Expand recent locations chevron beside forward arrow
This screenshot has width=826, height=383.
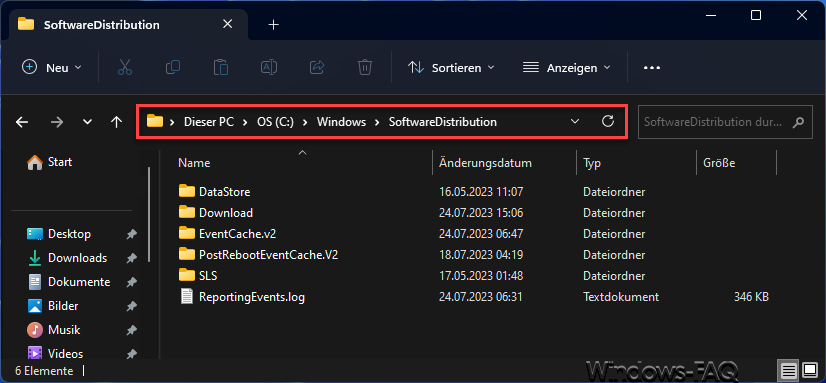point(87,122)
